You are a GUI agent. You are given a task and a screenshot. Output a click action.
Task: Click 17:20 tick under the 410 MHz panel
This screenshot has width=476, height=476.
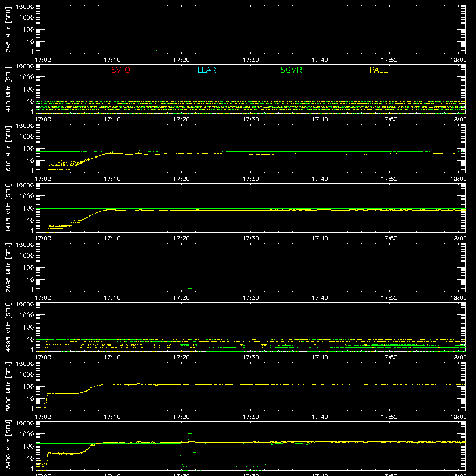[x=181, y=120]
